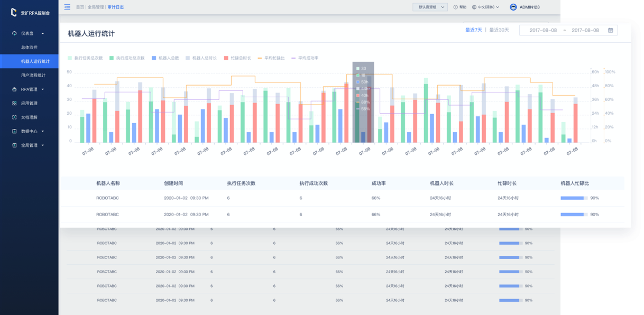Open the 默认资源组 dropdown
Screen dimensions: 644x315
click(430, 7)
